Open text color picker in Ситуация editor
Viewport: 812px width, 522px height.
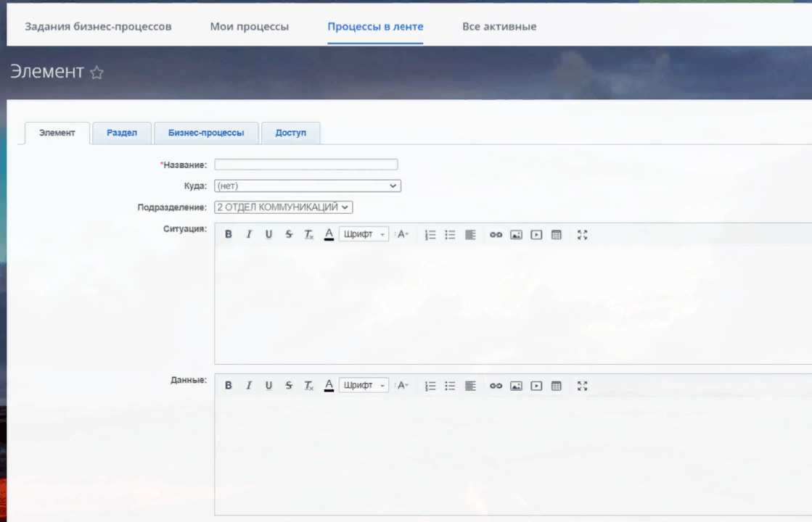[329, 234]
